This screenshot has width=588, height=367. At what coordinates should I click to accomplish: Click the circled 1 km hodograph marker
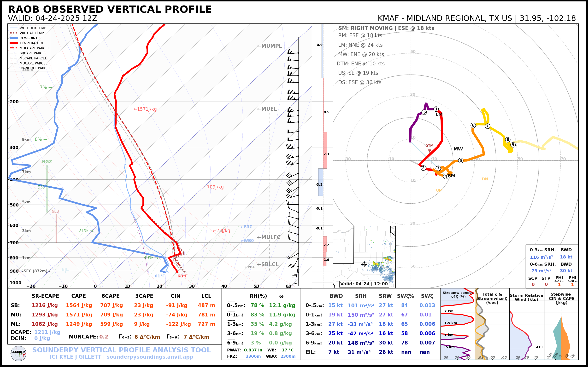click(436, 109)
